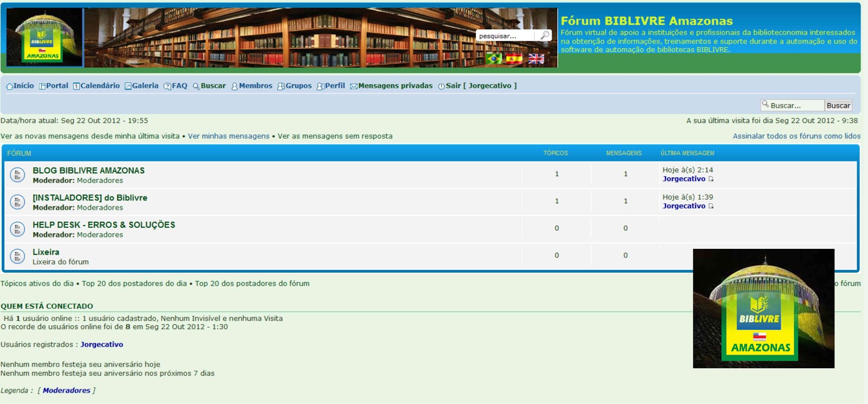Click Jorgecativo in the INSTALADORES row last message
The height and width of the screenshot is (404, 868).
click(x=684, y=206)
